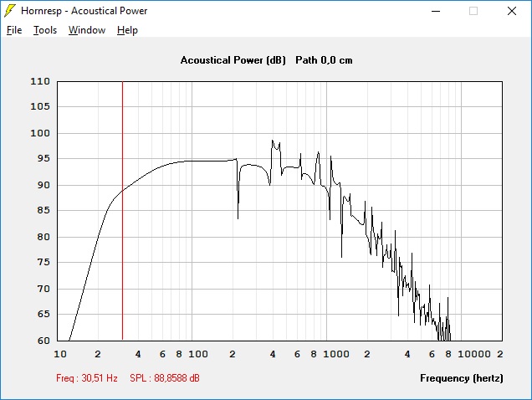The height and width of the screenshot is (400, 532).
Task: Click the 'Freq : 30,51 Hz' readout
Action: 87,378
